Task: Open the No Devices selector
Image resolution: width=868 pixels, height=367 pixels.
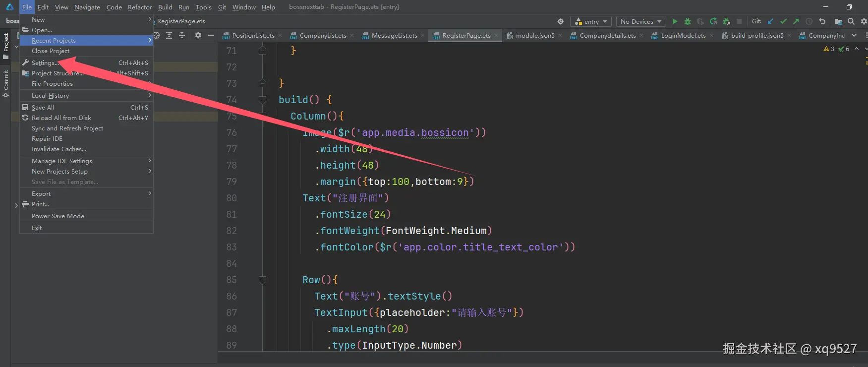Action: point(641,21)
